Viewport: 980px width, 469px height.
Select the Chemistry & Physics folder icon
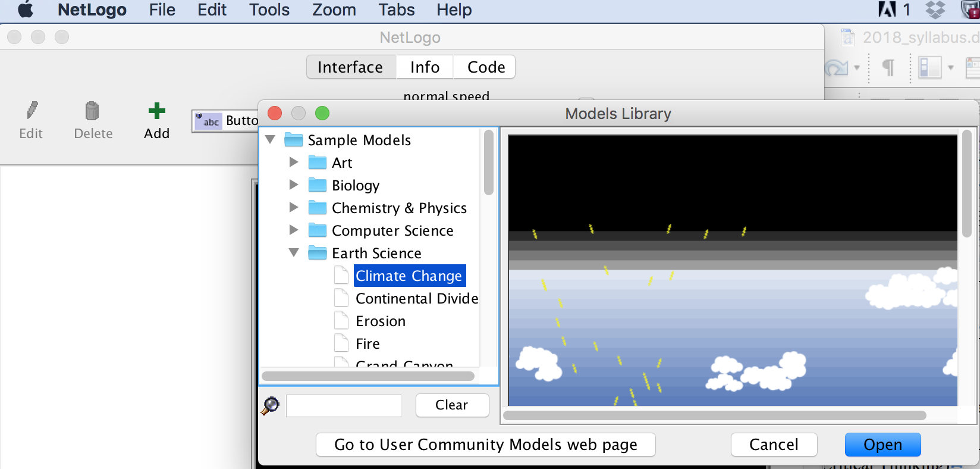point(318,208)
